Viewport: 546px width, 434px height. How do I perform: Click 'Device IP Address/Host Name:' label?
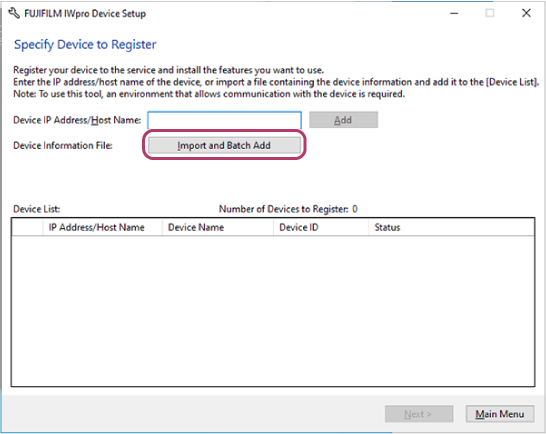(x=77, y=120)
